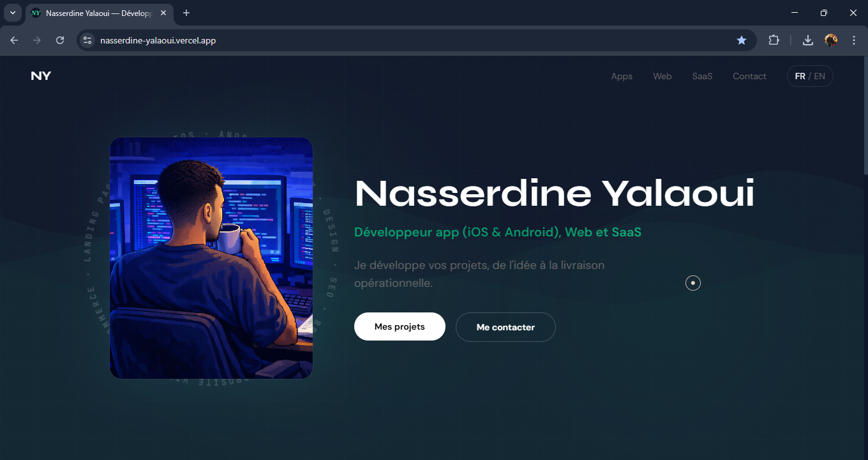Screen dimensions: 868x460
Task: Open the Chrome profile avatar
Action: [x=831, y=40]
